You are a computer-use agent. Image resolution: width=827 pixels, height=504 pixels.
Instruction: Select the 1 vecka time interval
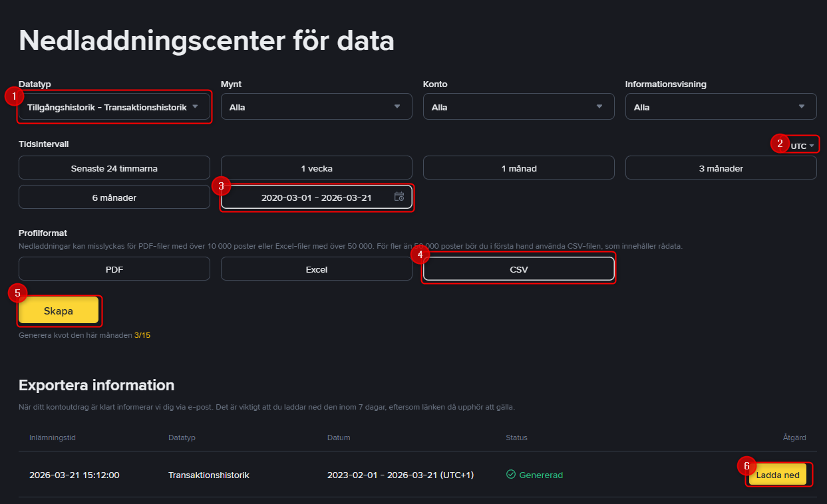(316, 168)
